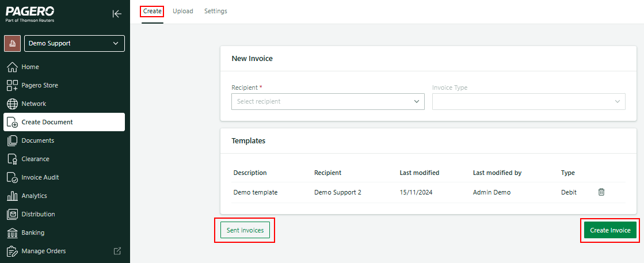Open the Select recipient dropdown

click(327, 101)
